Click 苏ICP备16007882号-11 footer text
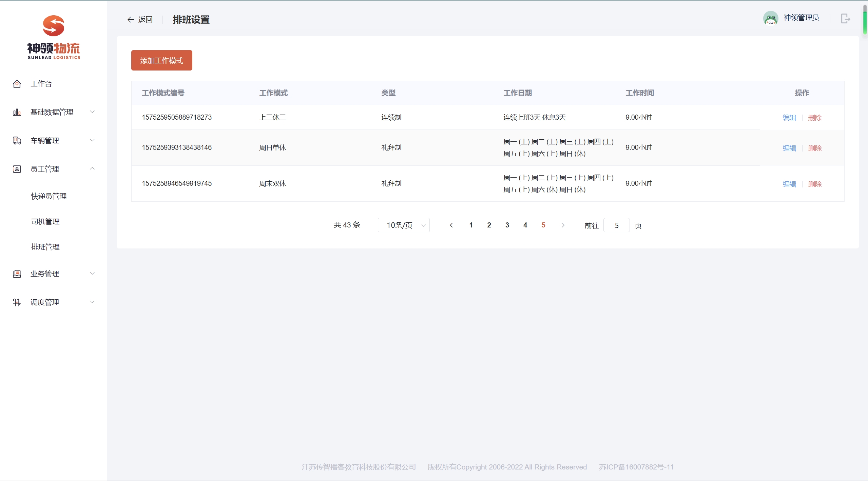868x481 pixels. click(x=636, y=467)
